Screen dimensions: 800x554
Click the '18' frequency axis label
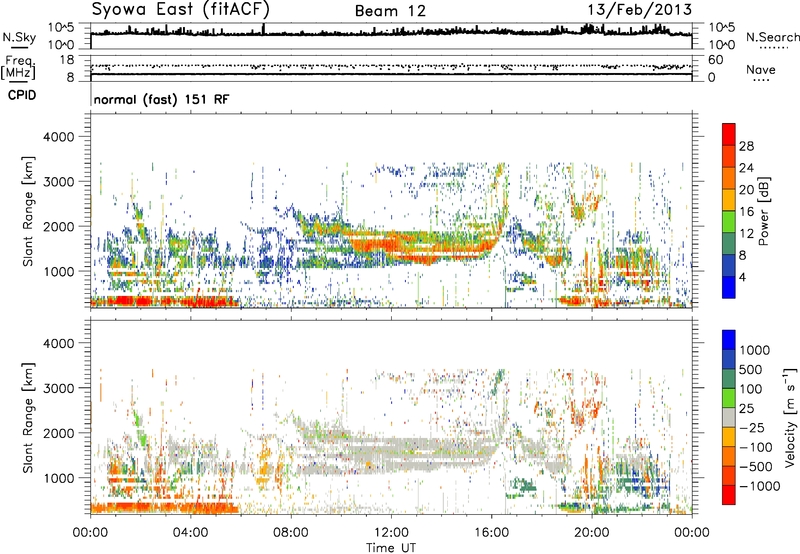[x=67, y=60]
